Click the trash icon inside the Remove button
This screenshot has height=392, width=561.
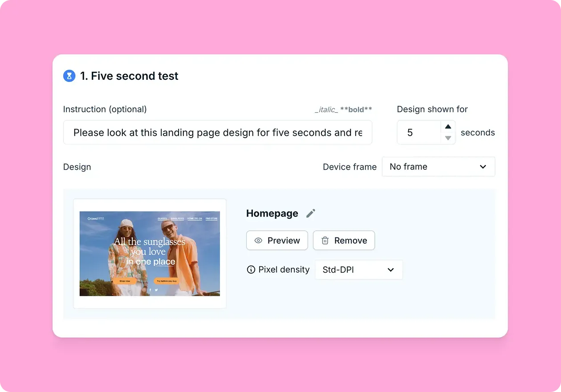coord(325,241)
